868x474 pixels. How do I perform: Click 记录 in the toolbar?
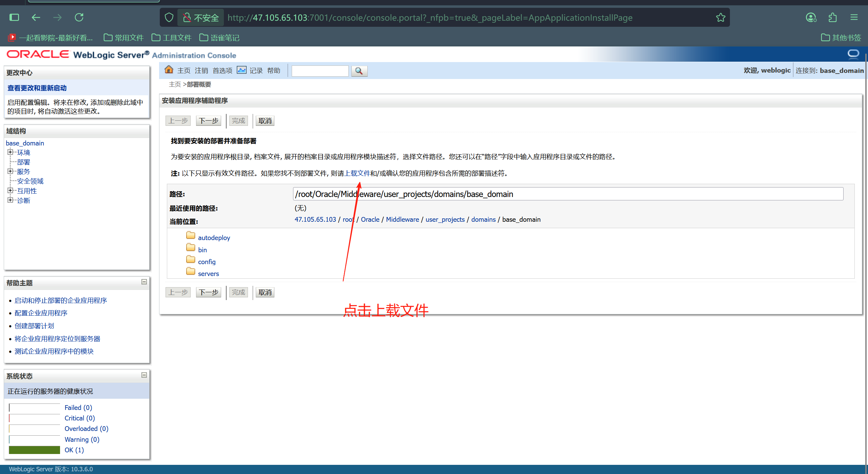pos(256,71)
